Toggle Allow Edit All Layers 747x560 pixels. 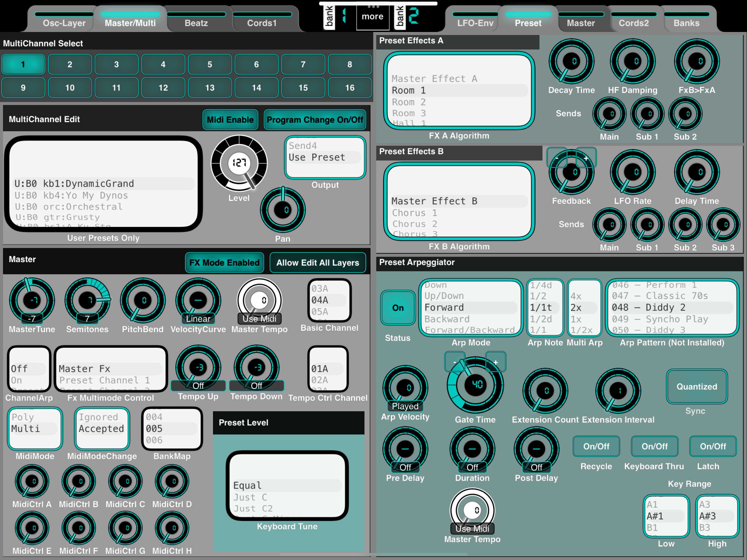[318, 262]
